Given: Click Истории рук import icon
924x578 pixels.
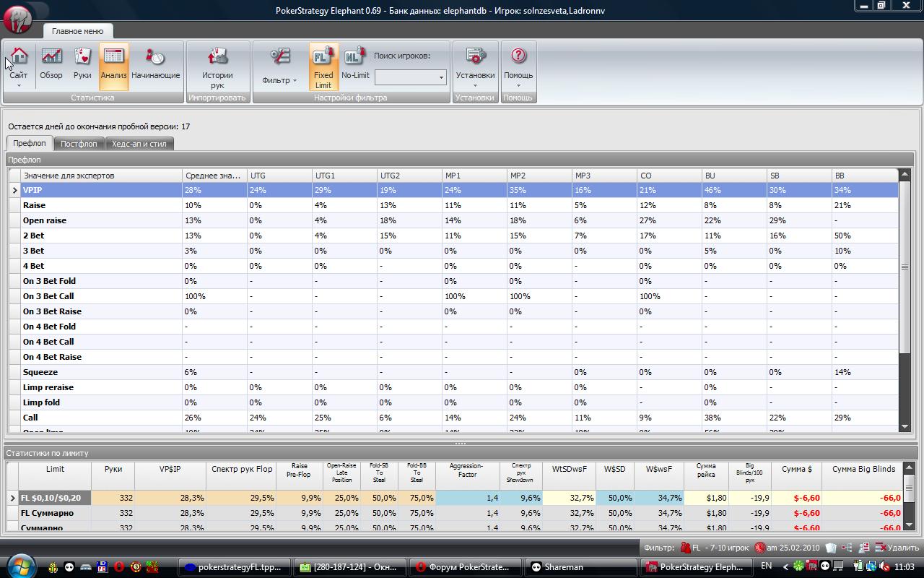Looking at the screenshot, I should pos(217,56).
